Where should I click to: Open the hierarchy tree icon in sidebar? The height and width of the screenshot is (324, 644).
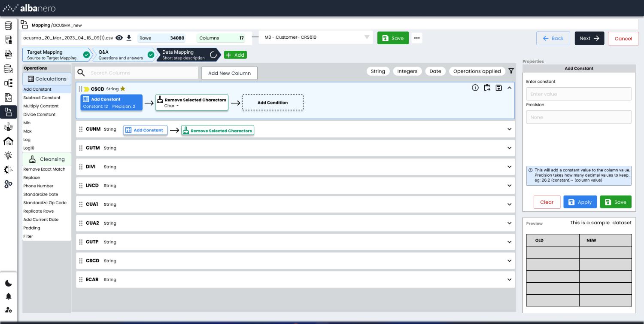8,83
